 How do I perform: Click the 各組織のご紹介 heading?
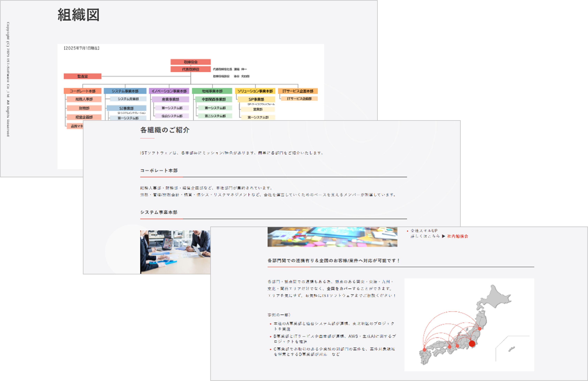[165, 130]
